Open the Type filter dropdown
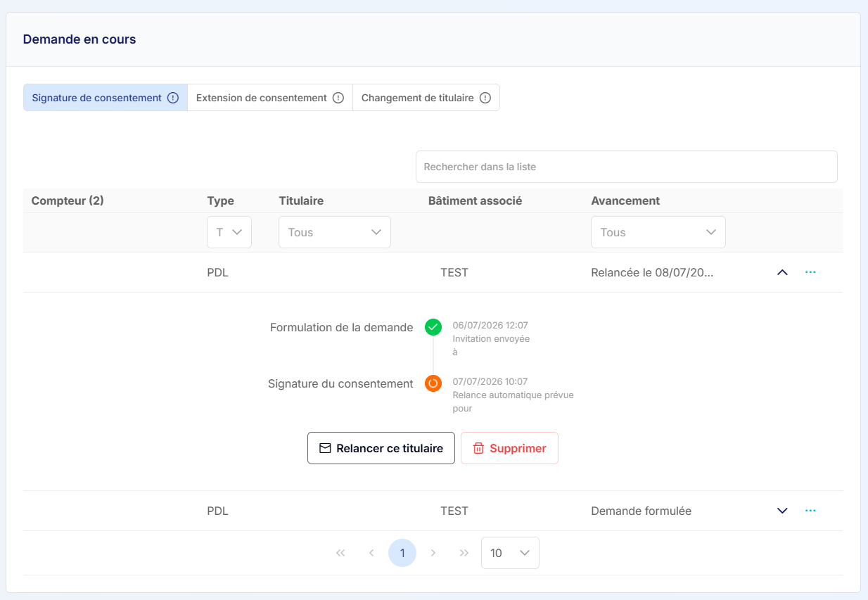This screenshot has width=868, height=600. tap(229, 232)
